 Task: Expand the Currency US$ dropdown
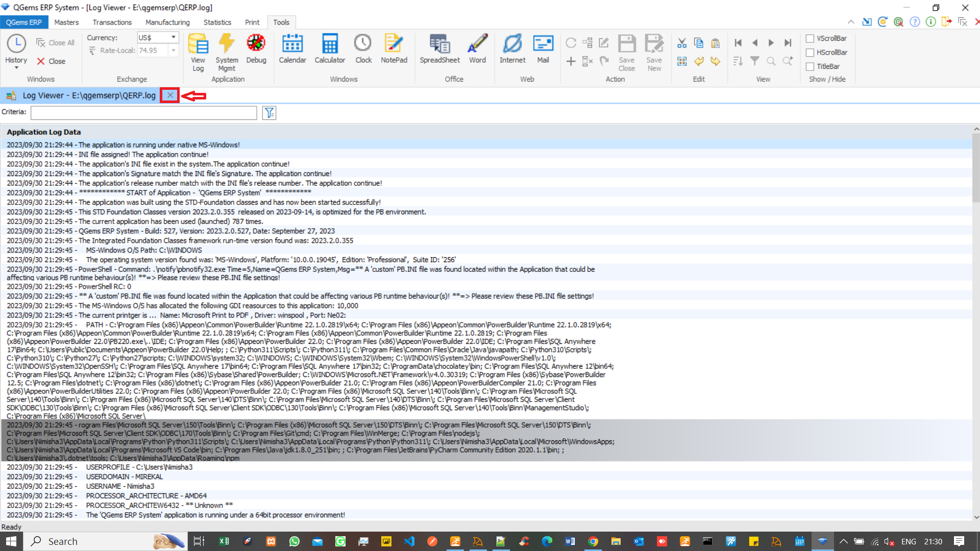pyautogui.click(x=174, y=37)
